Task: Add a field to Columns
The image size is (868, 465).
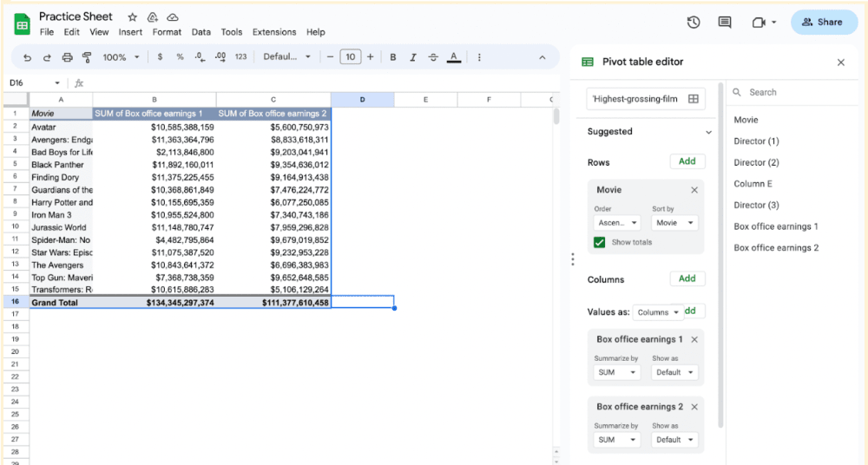Action: click(x=687, y=278)
